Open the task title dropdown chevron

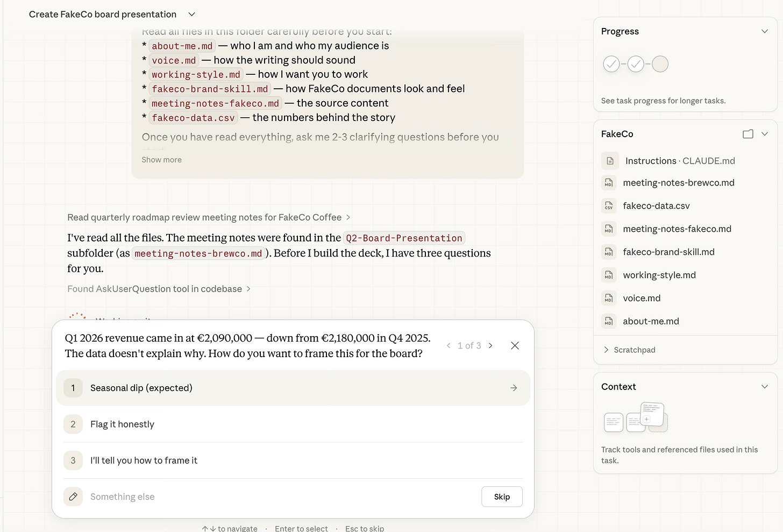(191, 15)
